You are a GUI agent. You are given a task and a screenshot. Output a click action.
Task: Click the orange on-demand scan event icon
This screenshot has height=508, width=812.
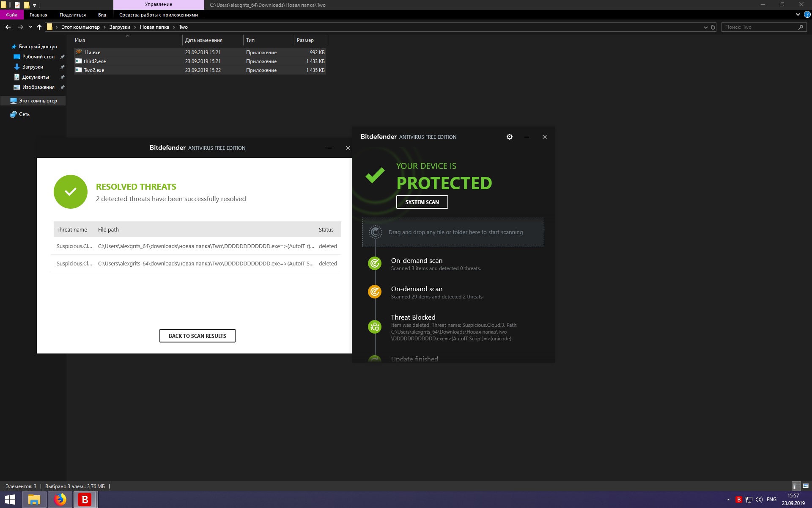click(x=375, y=292)
